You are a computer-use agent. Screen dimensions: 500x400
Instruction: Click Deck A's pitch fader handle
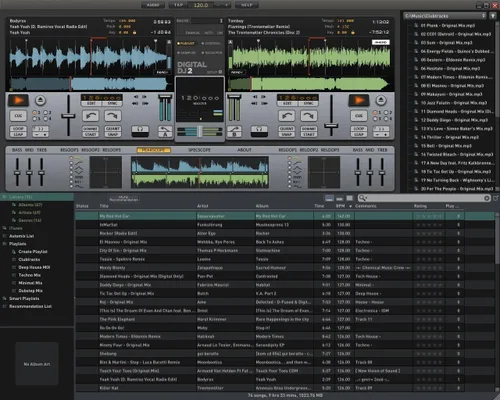[68, 116]
